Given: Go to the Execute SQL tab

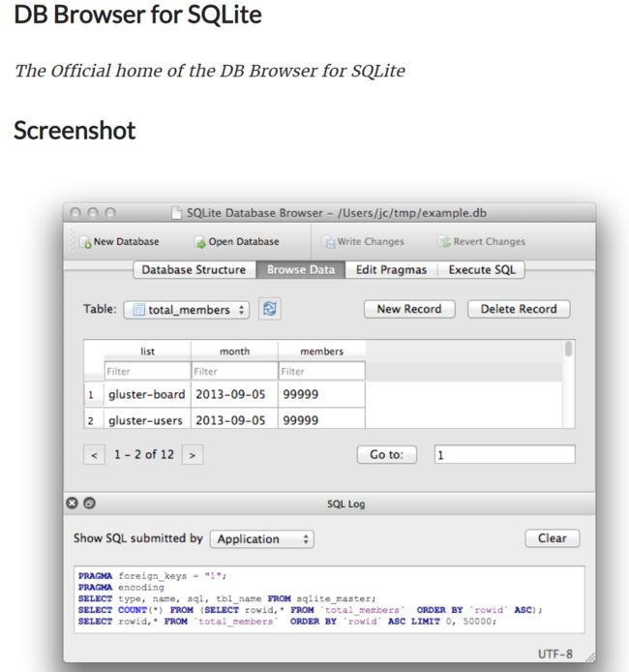Looking at the screenshot, I should (x=482, y=270).
